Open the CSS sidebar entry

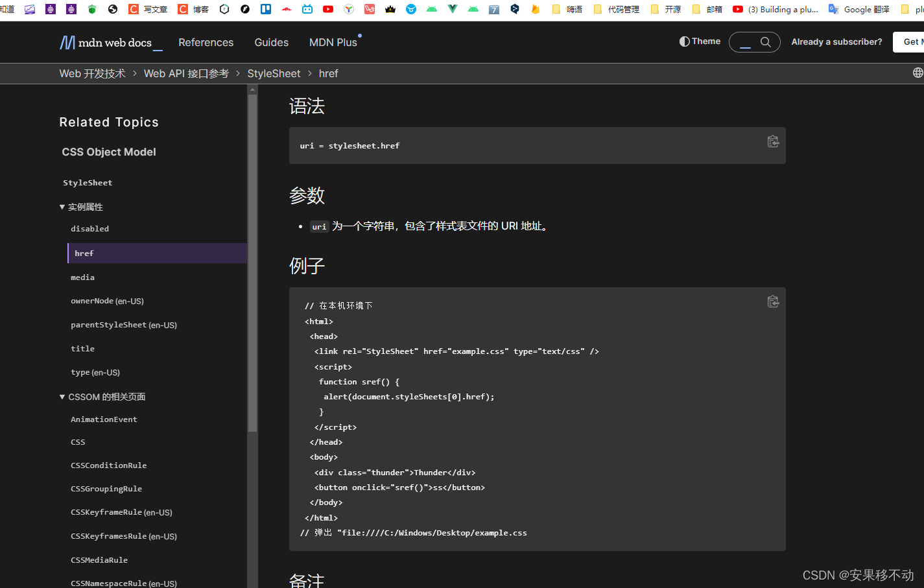coord(78,442)
